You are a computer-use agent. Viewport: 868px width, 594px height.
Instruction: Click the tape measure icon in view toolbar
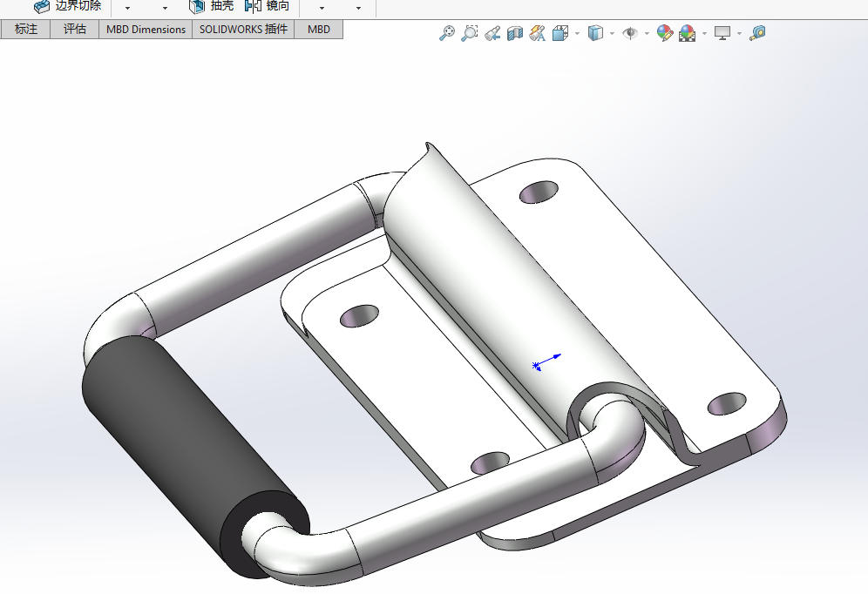click(757, 33)
